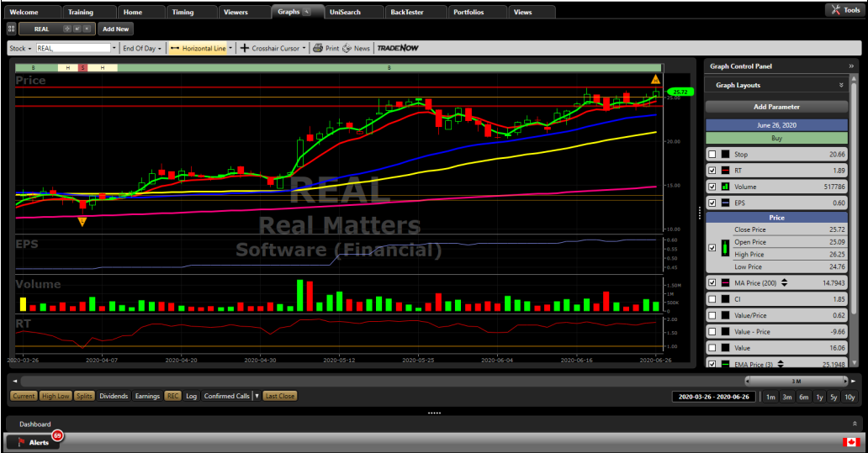The image size is (868, 453).
Task: Select the Horizontal Line drawing tool
Action: pyautogui.click(x=198, y=48)
